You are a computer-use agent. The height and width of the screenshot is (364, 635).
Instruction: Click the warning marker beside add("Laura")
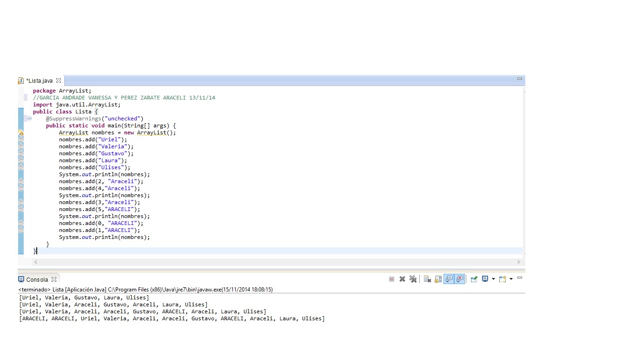pyautogui.click(x=21, y=160)
